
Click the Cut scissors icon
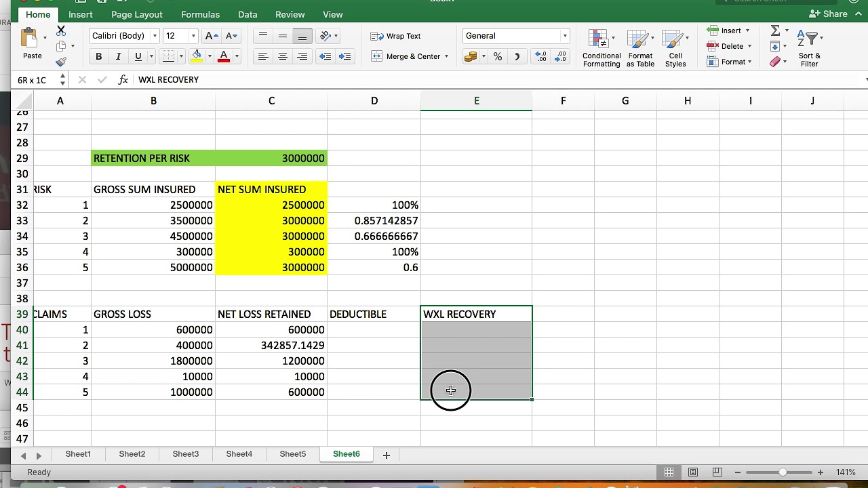[61, 30]
